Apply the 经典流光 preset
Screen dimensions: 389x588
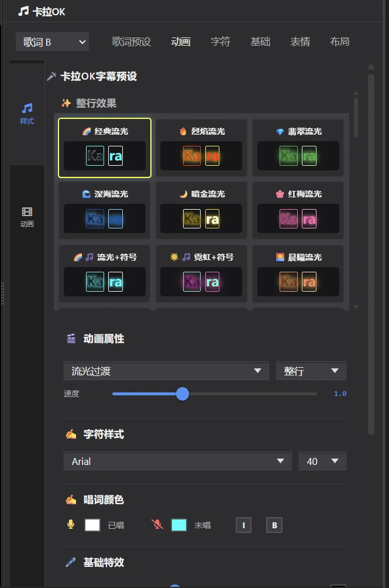105,148
